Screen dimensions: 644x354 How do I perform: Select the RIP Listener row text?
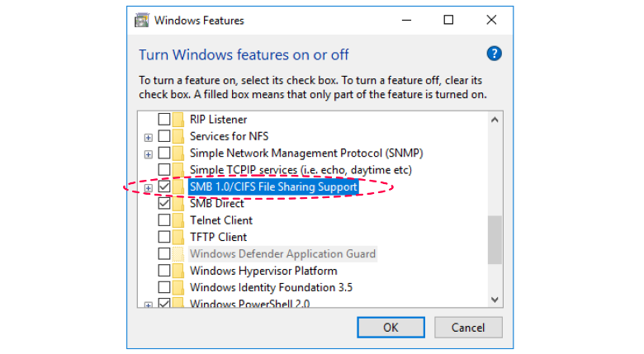(x=218, y=120)
